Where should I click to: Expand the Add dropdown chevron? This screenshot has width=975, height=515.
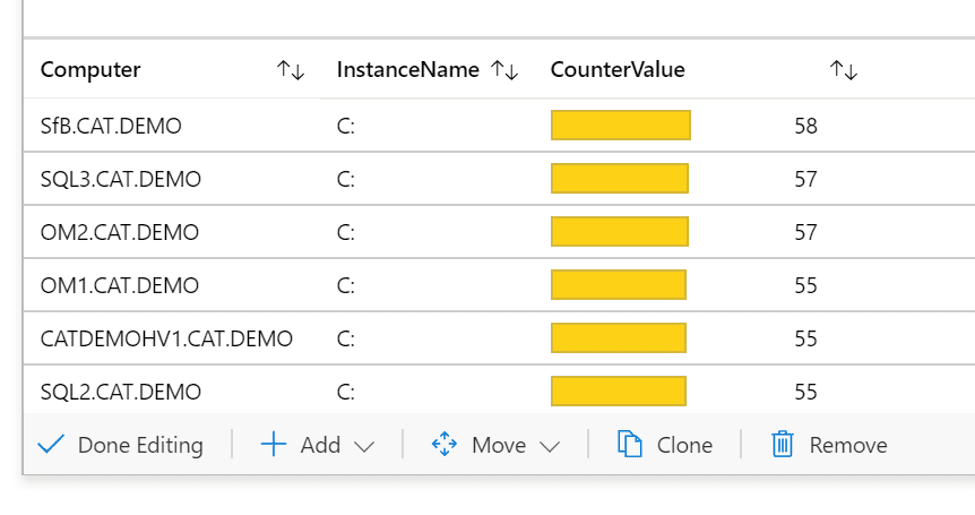pyautogui.click(x=364, y=446)
